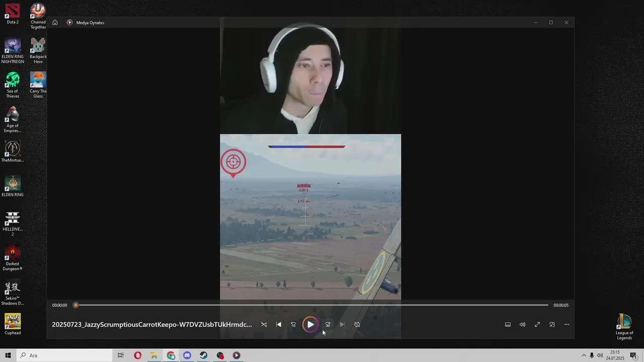Click the microphone tray icon
Viewport: 644px width, 362px height.
click(592, 355)
